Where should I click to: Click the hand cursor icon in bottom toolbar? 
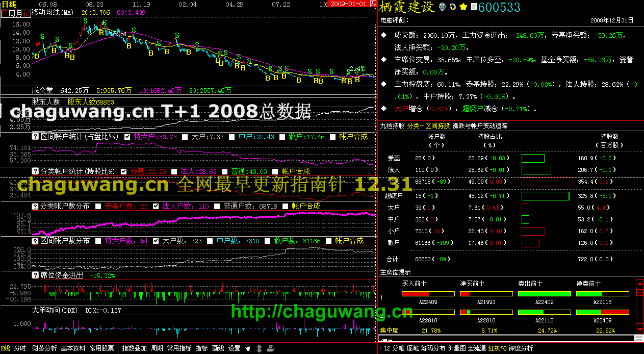pos(248,348)
